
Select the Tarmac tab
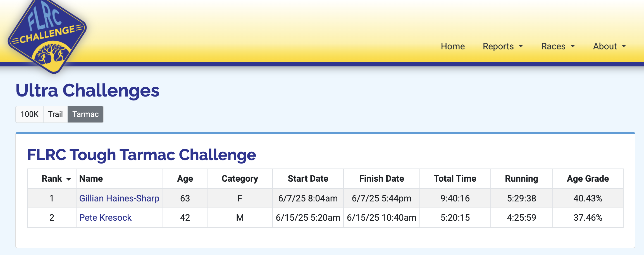(85, 114)
